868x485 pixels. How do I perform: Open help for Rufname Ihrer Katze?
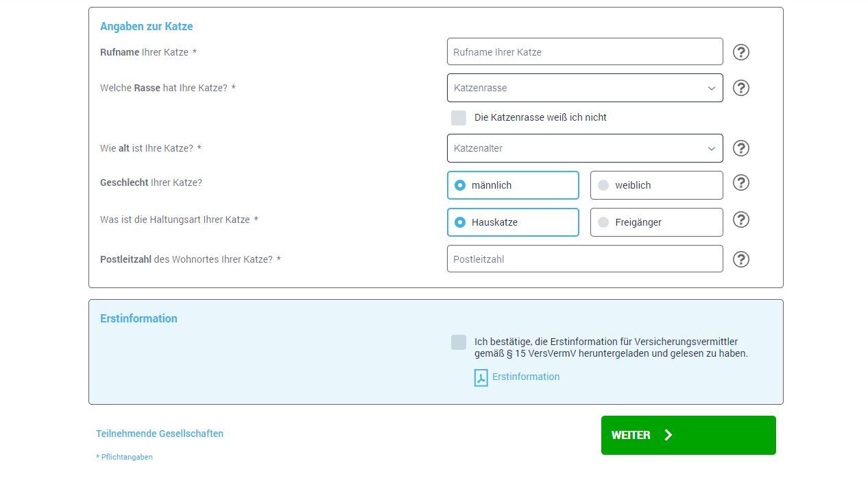(740, 51)
